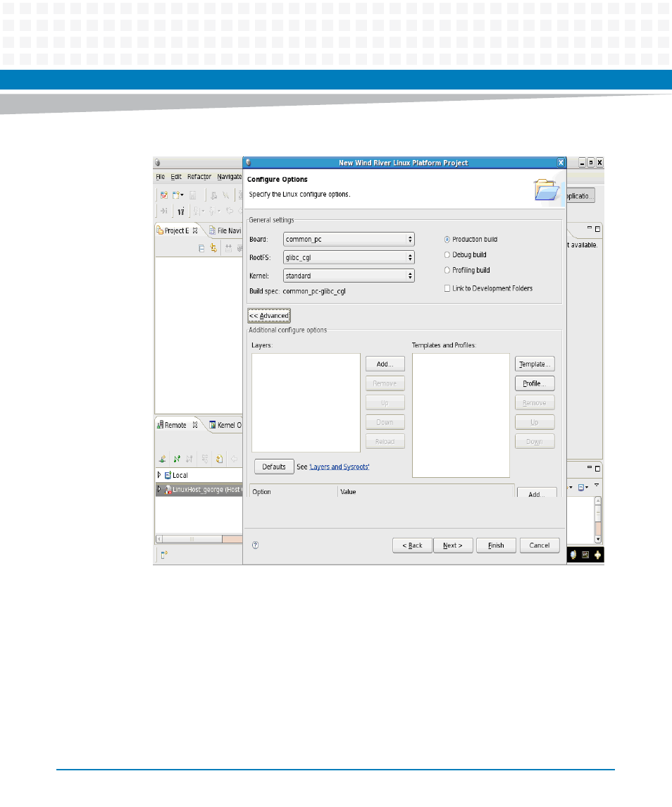
Task: Maximize the bottom right workbench panel
Action: 597,469
